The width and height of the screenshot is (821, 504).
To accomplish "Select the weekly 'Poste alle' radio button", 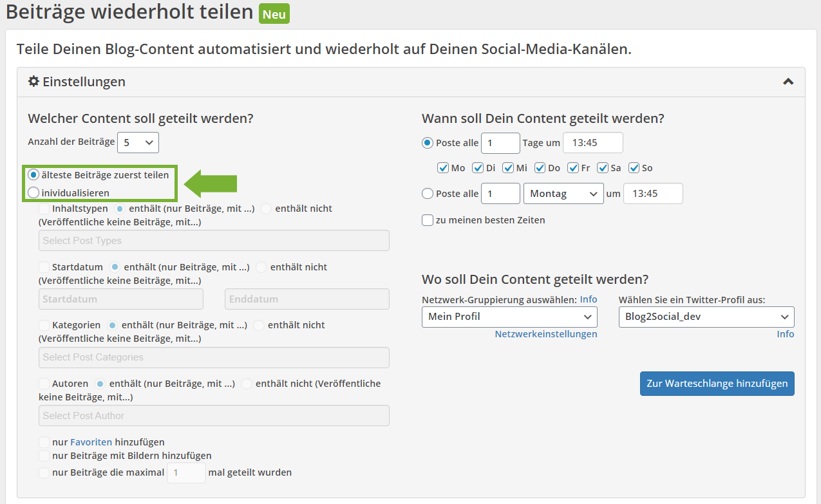I will click(428, 193).
